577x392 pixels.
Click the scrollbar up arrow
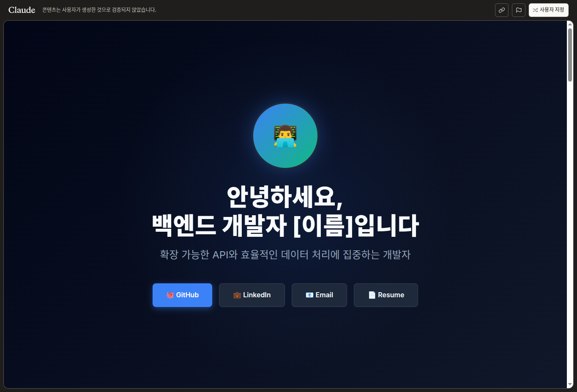pyautogui.click(x=570, y=24)
